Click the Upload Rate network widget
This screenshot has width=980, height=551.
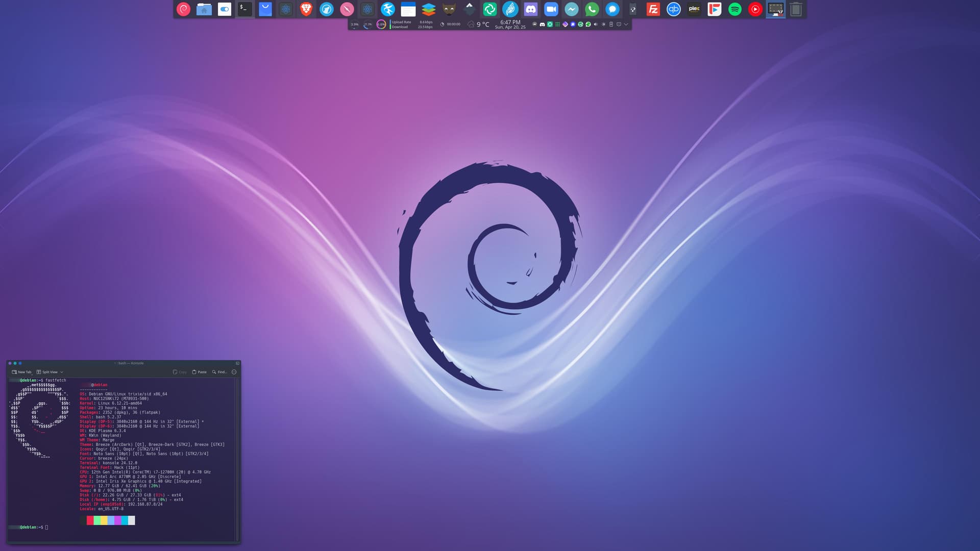[412, 24]
